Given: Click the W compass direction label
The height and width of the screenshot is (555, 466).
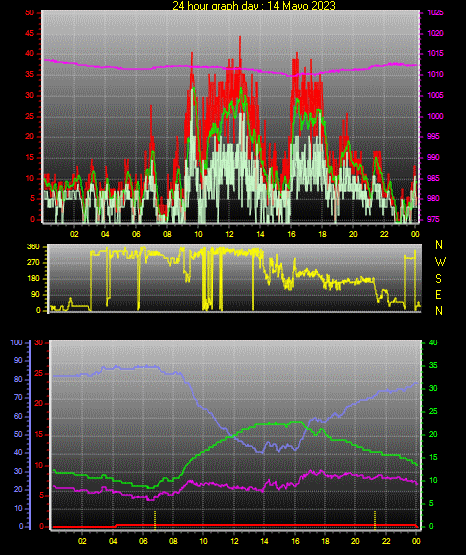Looking at the screenshot, I should tap(440, 262).
